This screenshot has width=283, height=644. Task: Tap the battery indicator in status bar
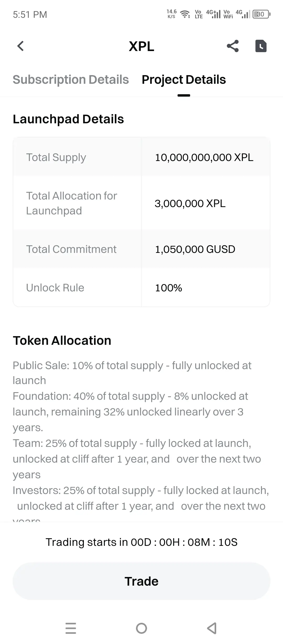(261, 14)
